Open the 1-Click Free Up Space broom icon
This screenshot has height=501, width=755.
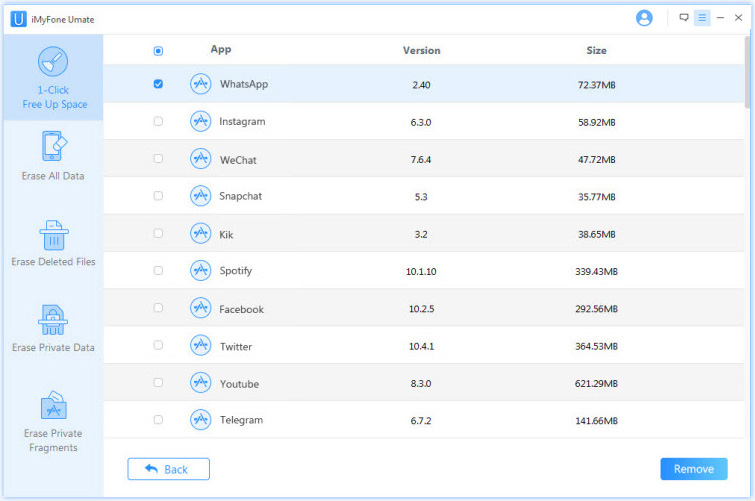[53, 62]
